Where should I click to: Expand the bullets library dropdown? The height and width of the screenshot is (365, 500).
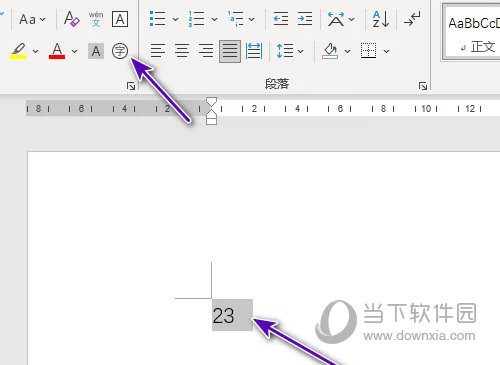coord(175,19)
